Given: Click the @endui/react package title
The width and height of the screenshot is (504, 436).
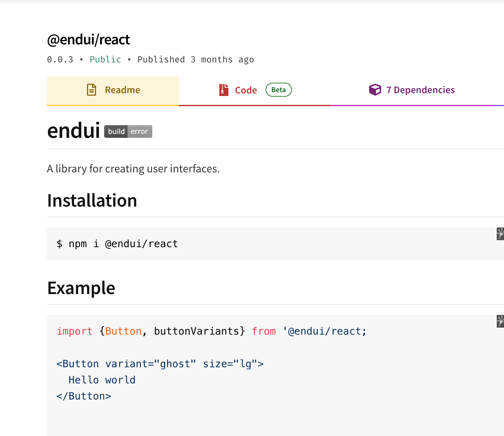Looking at the screenshot, I should point(88,40).
